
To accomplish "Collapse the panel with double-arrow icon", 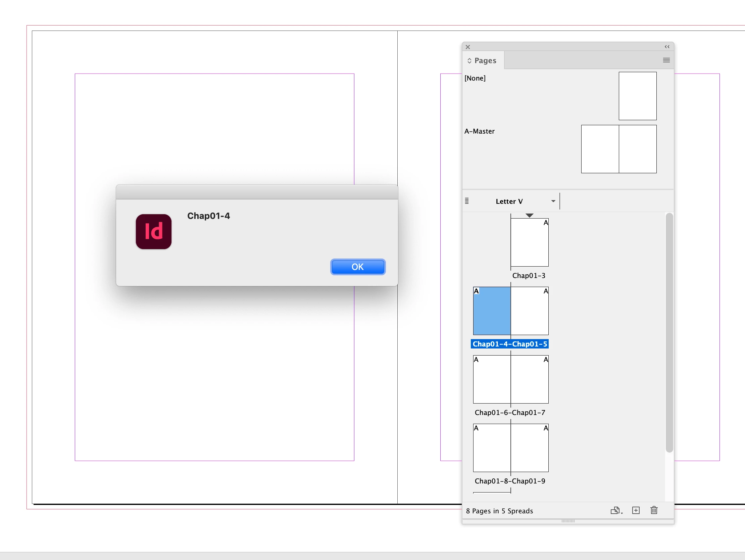I will coord(666,47).
